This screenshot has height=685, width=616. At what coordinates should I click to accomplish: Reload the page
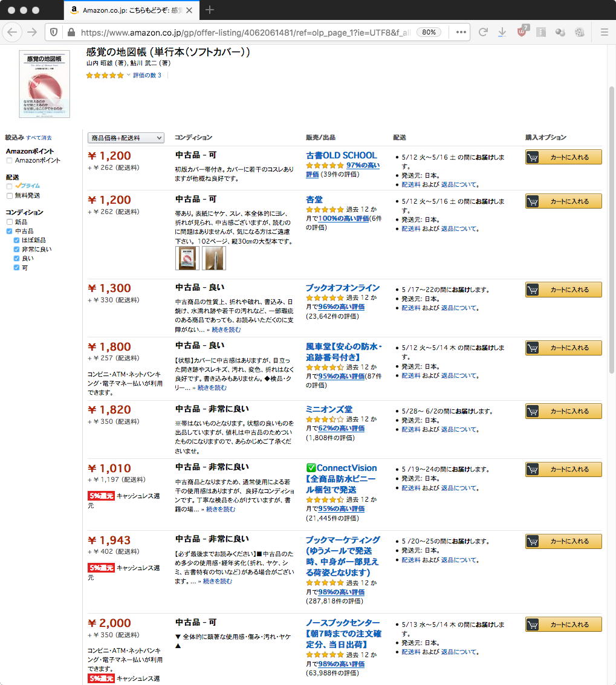(483, 32)
